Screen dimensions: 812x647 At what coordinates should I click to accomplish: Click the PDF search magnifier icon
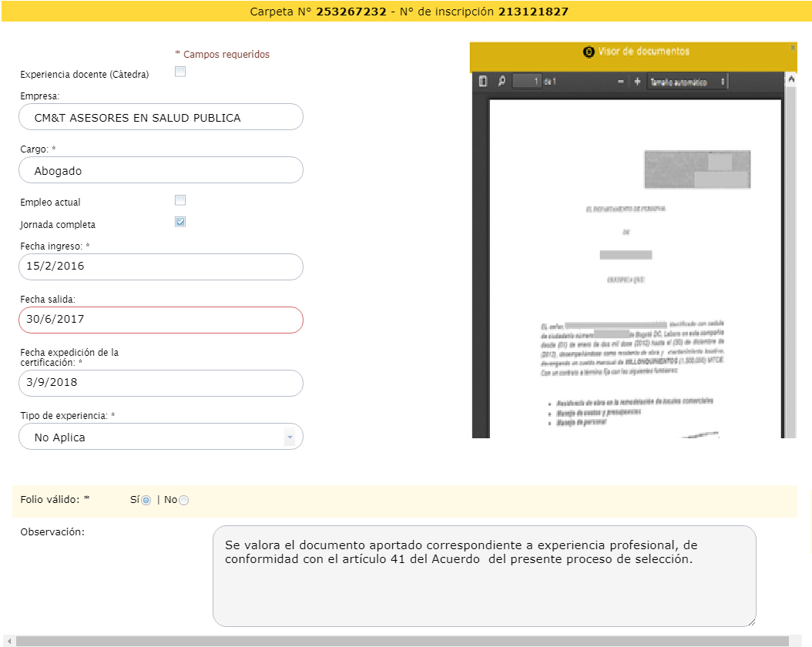[x=502, y=82]
